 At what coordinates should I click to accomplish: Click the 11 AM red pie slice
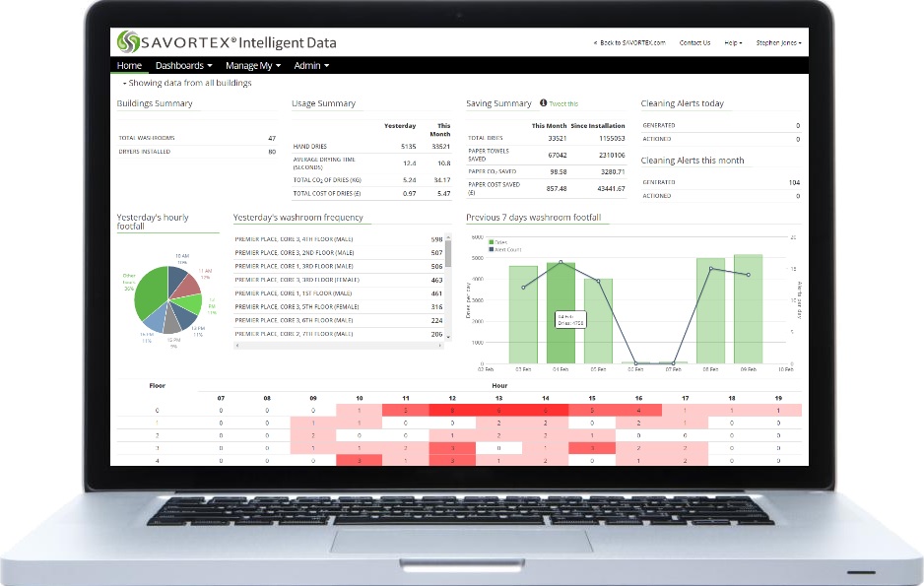[187, 286]
